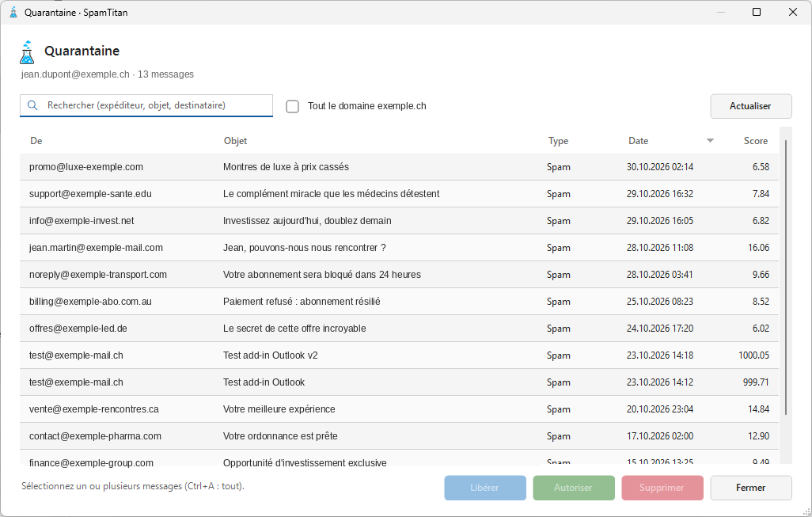The height and width of the screenshot is (517, 812).
Task: Click the Autoriser button
Action: [x=574, y=488]
